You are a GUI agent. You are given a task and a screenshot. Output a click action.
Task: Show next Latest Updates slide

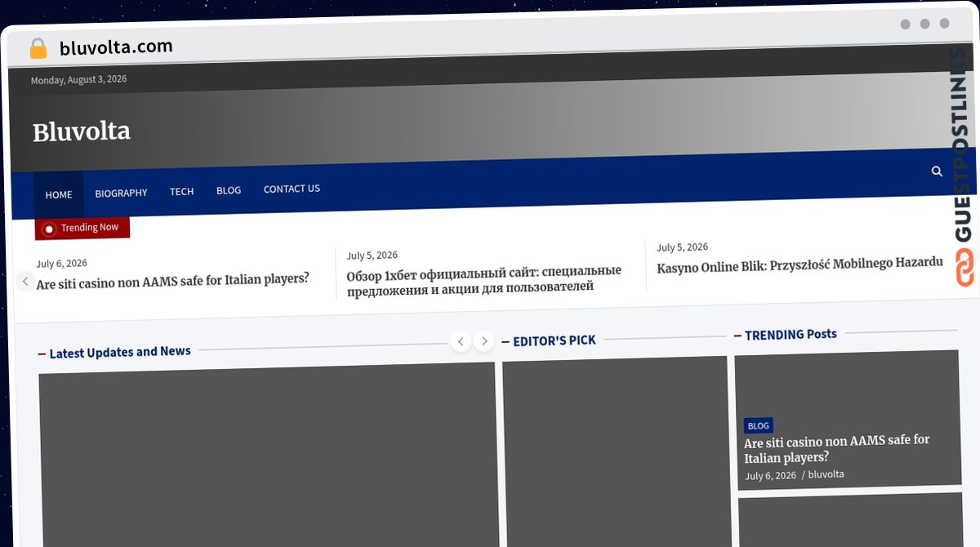click(484, 340)
